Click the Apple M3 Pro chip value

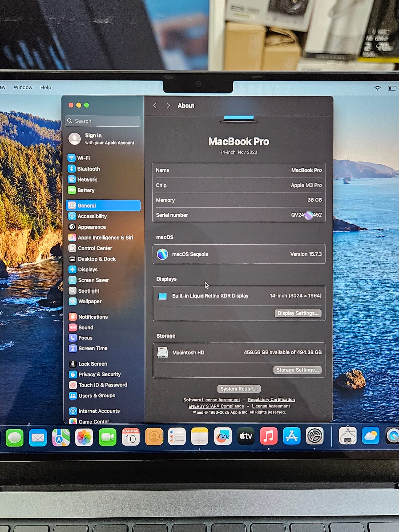pos(306,185)
